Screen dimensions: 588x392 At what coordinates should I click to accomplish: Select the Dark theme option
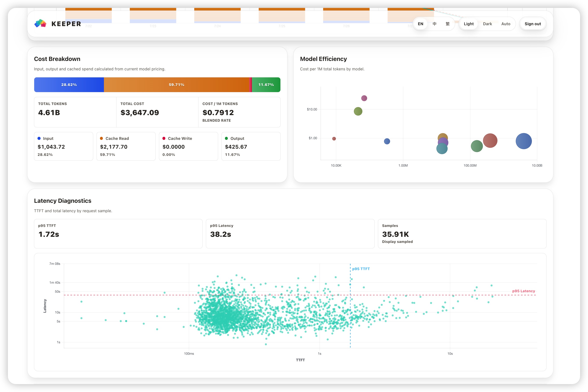(x=487, y=24)
